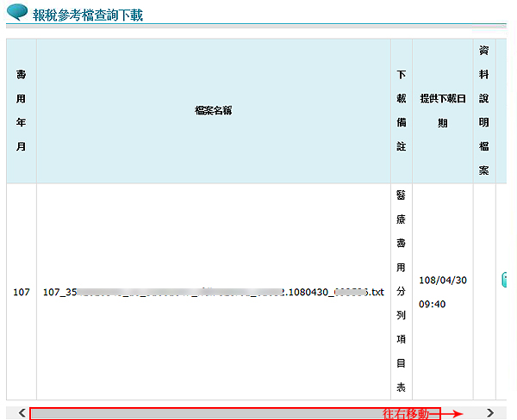Click the speech bubble icon beside the title

coord(17,13)
